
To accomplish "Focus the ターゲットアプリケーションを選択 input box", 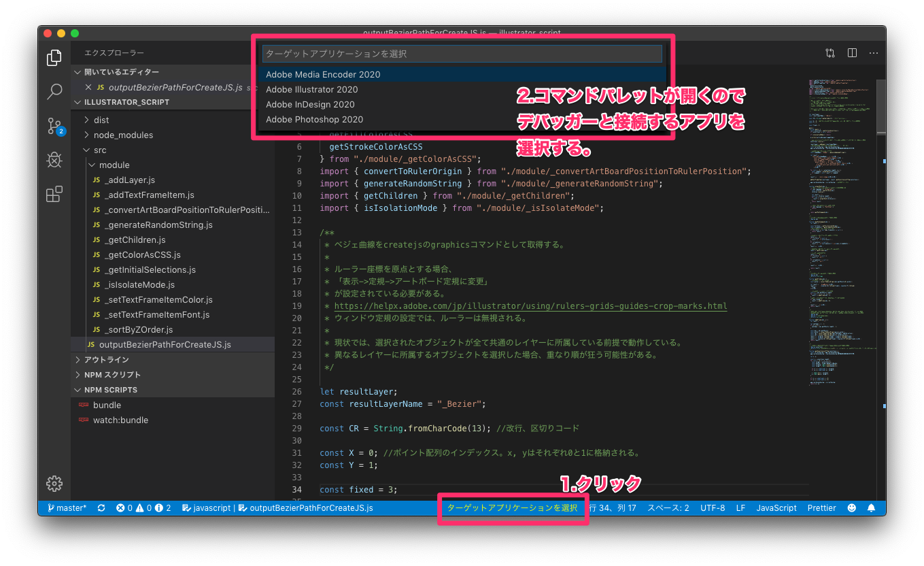I will (462, 53).
